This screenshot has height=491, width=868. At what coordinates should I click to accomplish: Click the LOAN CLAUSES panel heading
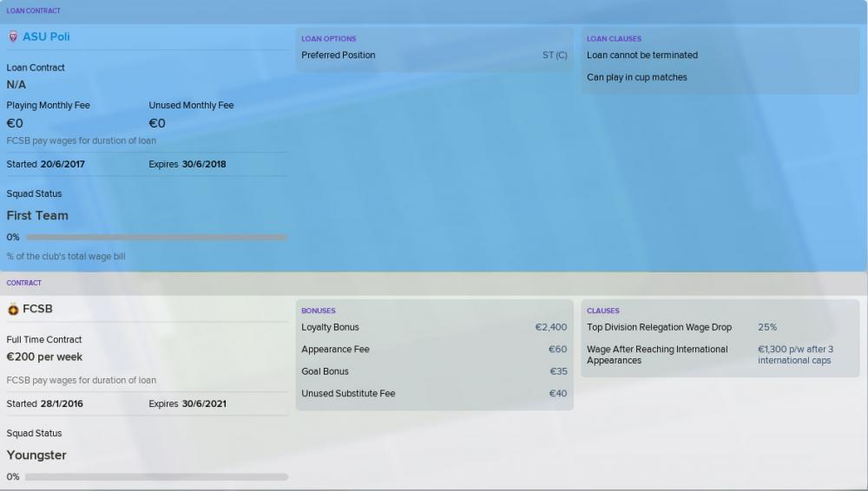point(614,39)
